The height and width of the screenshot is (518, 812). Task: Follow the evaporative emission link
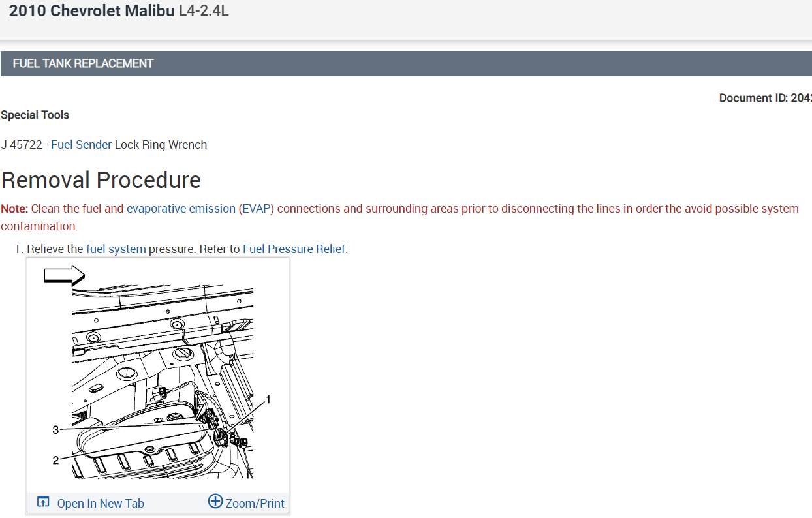(x=181, y=209)
